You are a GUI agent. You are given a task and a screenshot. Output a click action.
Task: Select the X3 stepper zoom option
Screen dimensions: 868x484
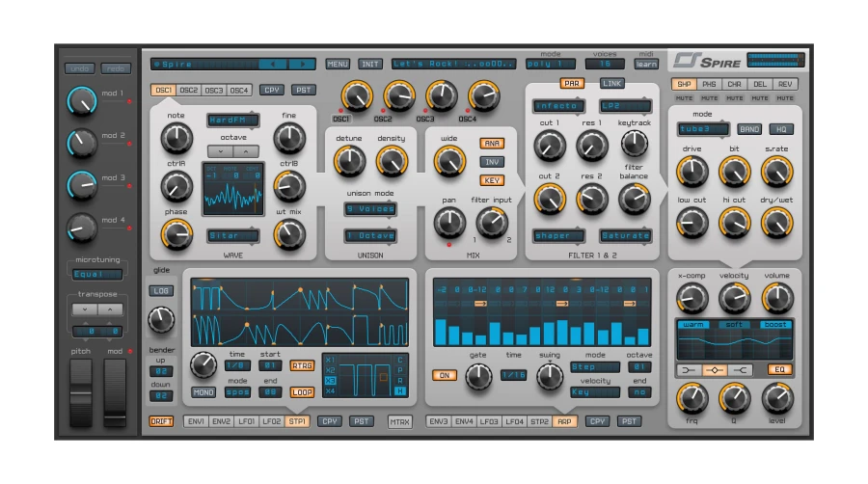pyautogui.click(x=330, y=381)
